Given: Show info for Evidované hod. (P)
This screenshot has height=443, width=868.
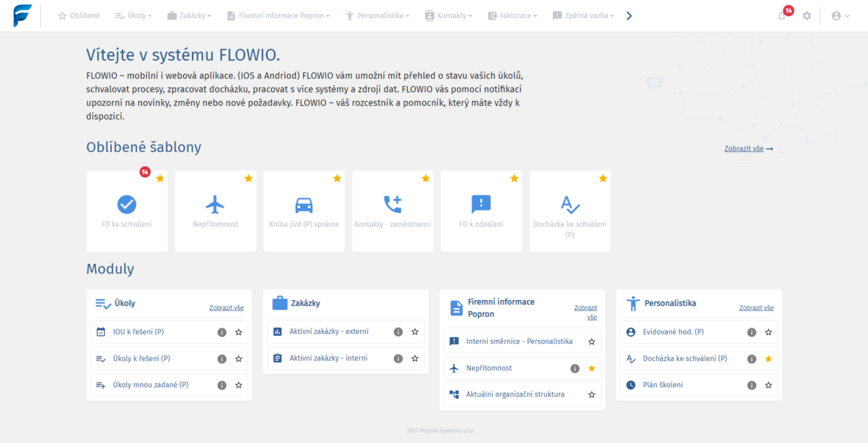Looking at the screenshot, I should [751, 332].
